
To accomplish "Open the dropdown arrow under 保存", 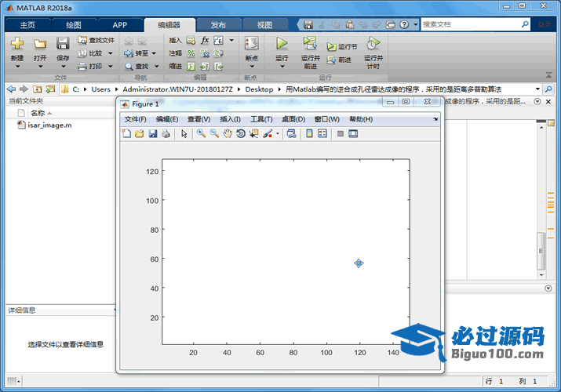I will coord(63,67).
